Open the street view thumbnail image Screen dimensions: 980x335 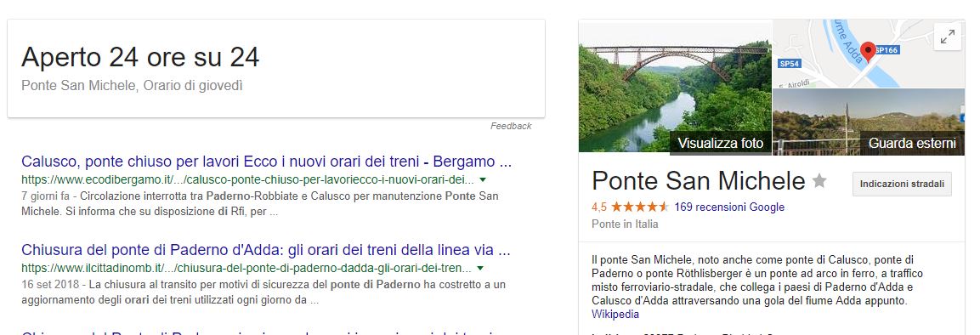[869, 122]
